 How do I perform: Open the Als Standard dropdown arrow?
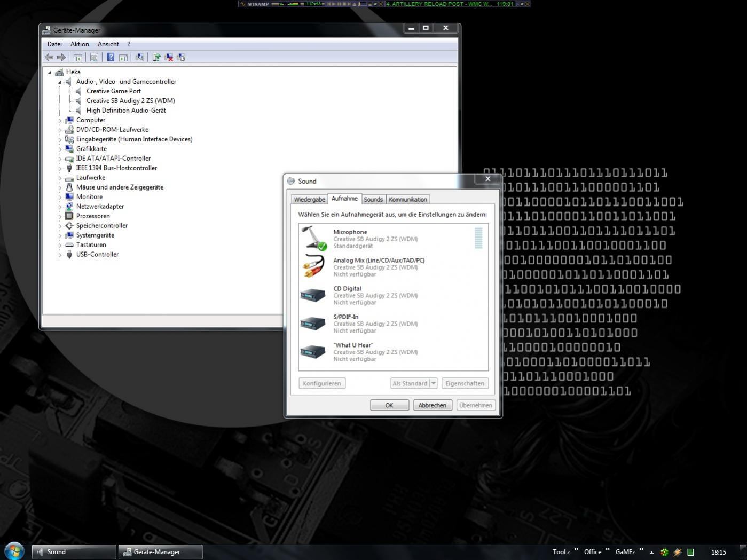point(434,383)
